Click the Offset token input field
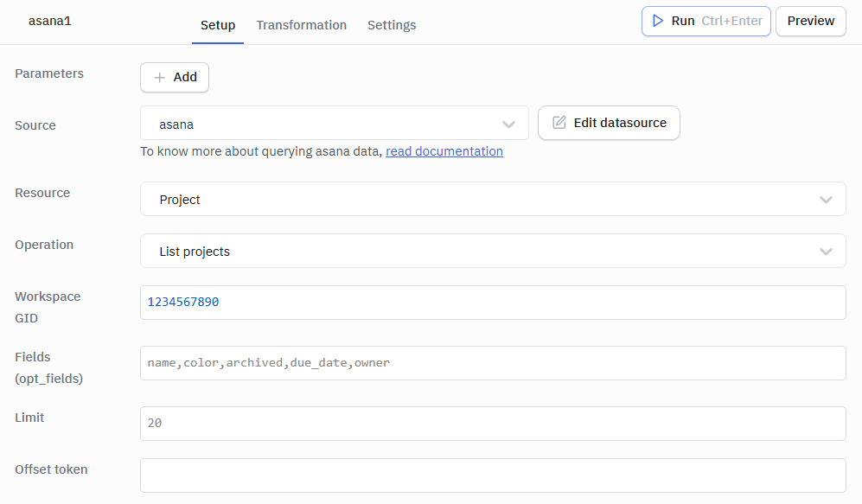Viewport: 862px width, 504px height. [493, 475]
